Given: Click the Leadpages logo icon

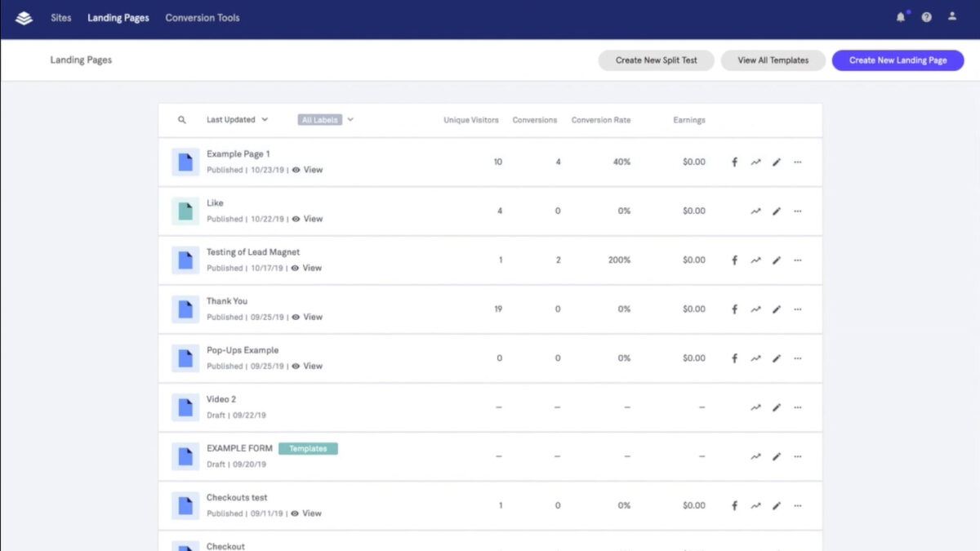Looking at the screenshot, I should [x=24, y=18].
